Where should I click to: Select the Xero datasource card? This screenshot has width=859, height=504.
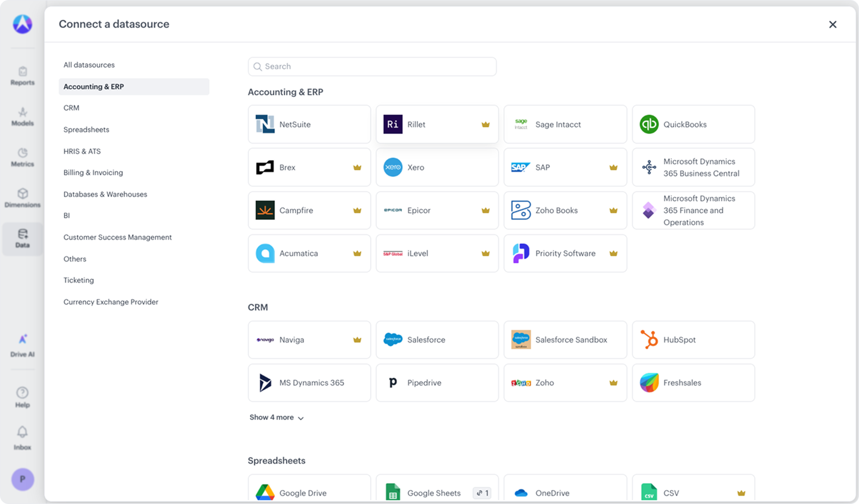[x=437, y=167]
